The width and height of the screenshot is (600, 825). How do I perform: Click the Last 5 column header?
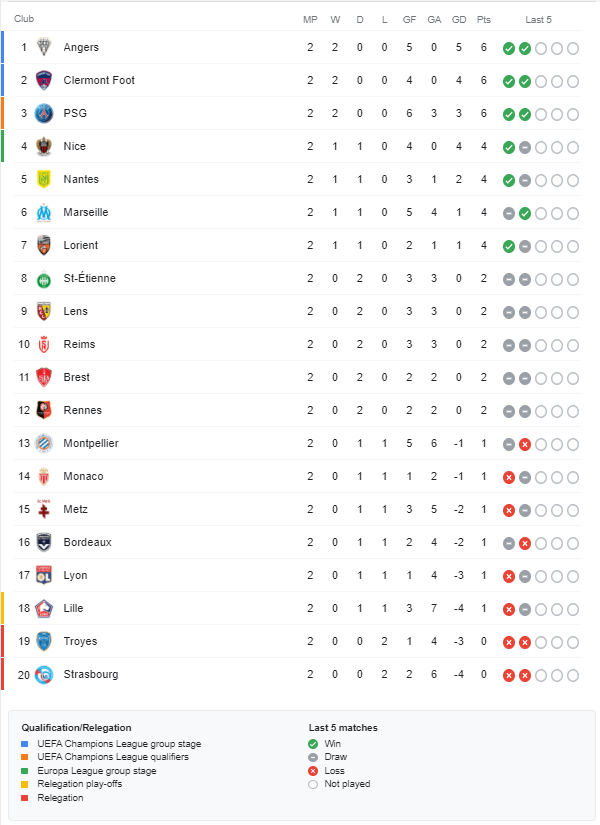tap(539, 19)
